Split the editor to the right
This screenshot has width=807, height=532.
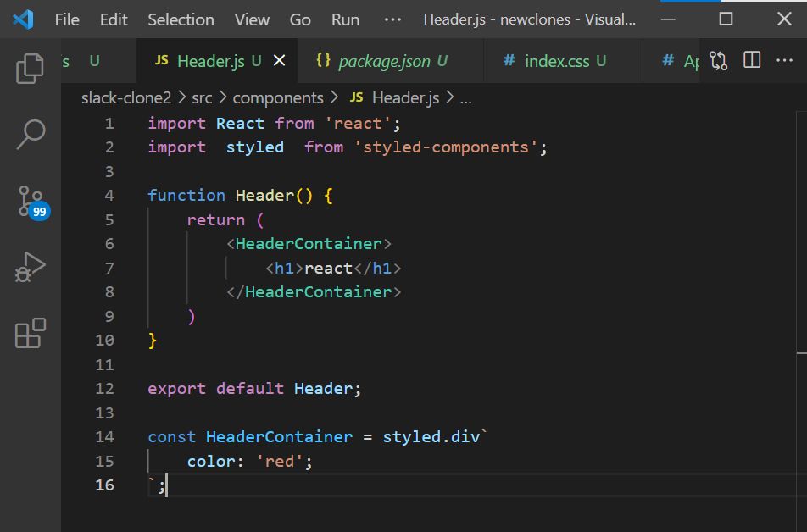tap(752, 60)
